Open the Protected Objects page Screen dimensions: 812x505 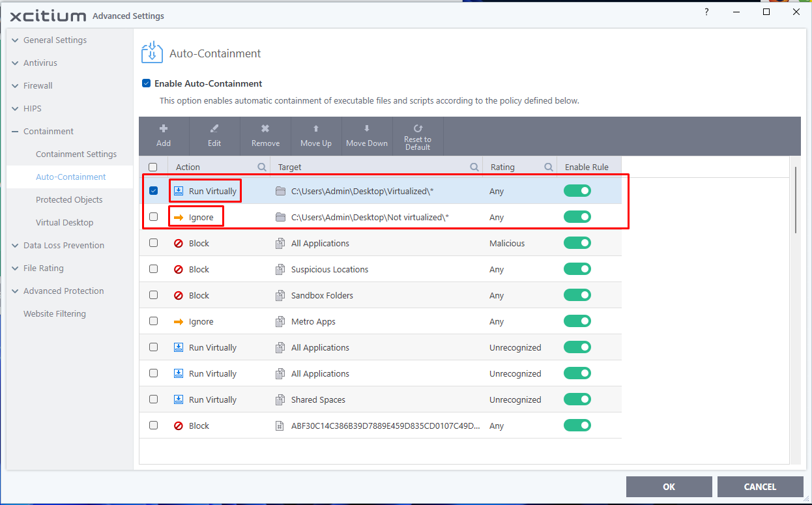pos(69,200)
